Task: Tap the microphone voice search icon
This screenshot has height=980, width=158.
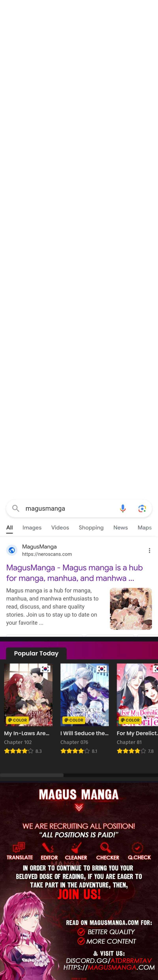Action: (123, 509)
